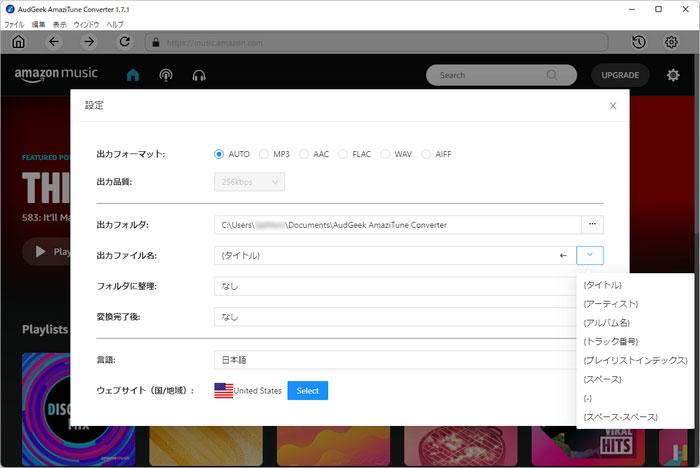This screenshot has height=468, width=700.
Task: Reload the page with the refresh icon
Action: (125, 42)
